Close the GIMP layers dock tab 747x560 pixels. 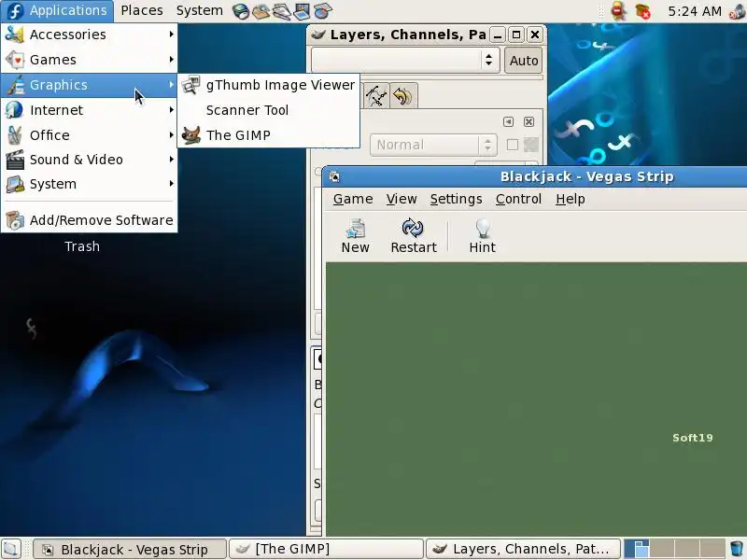(x=529, y=122)
